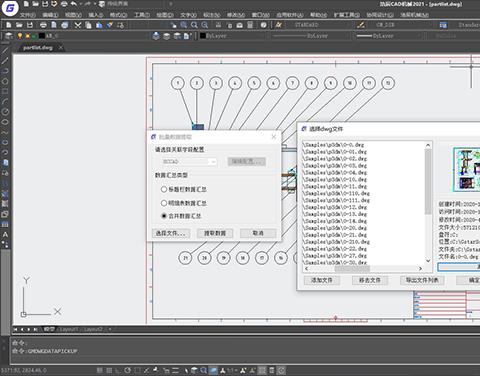Select the Arc tool in draw toolbar

[5, 102]
